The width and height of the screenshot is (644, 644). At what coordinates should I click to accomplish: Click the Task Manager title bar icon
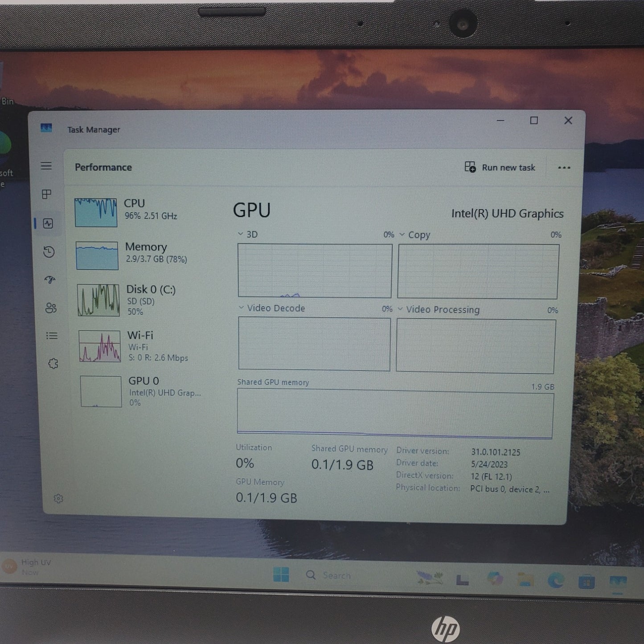coord(46,128)
